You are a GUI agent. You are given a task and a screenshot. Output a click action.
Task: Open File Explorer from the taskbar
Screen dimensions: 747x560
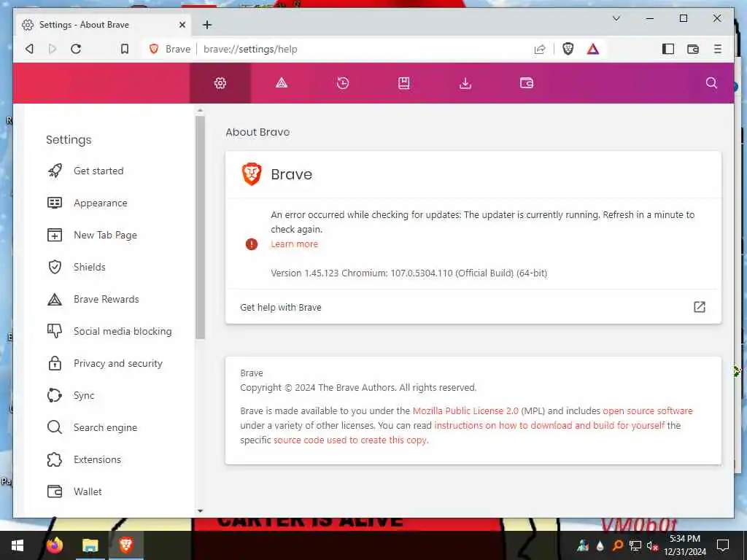click(x=90, y=545)
